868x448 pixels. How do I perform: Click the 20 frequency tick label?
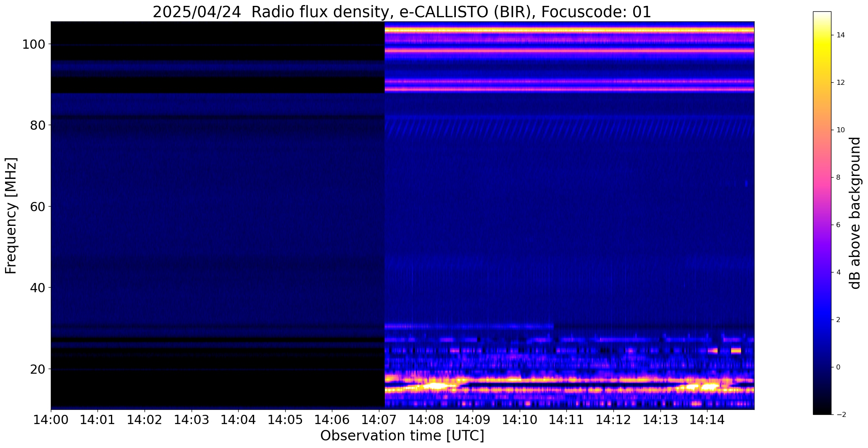click(x=37, y=369)
